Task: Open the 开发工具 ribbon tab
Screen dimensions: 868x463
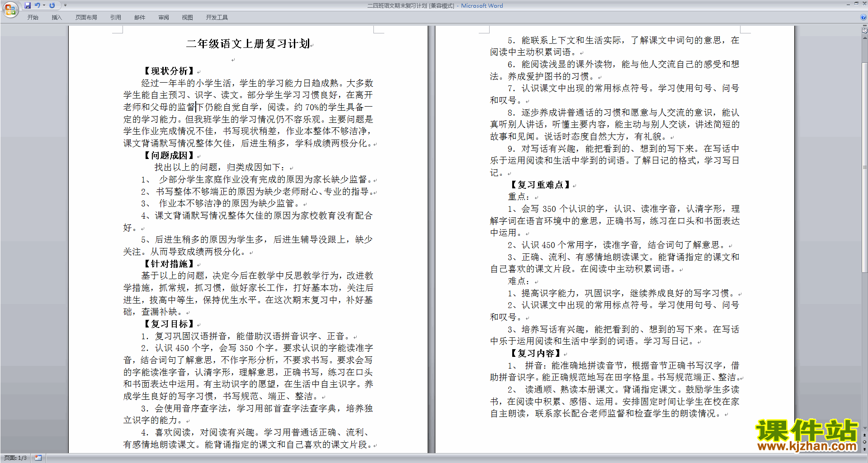Action: click(217, 18)
